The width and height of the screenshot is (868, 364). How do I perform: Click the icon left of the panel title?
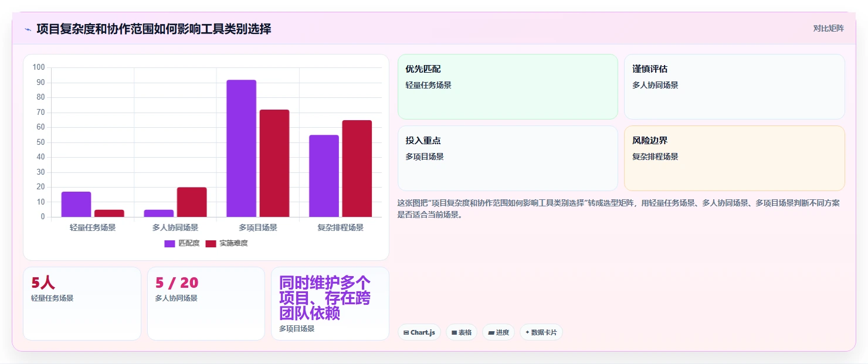(x=28, y=29)
